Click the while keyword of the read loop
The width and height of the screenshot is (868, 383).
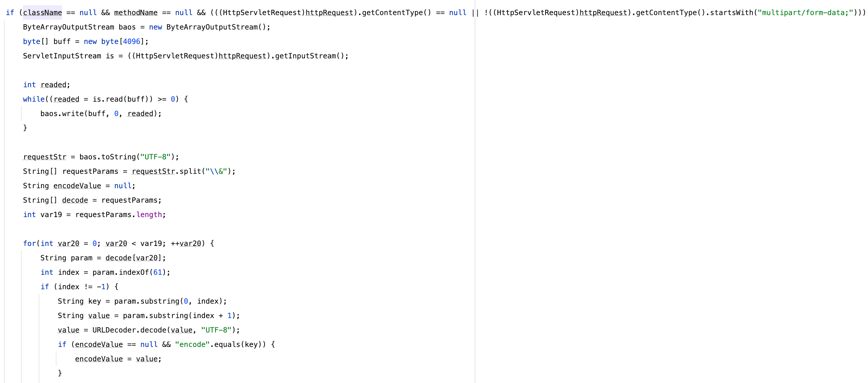[34, 99]
